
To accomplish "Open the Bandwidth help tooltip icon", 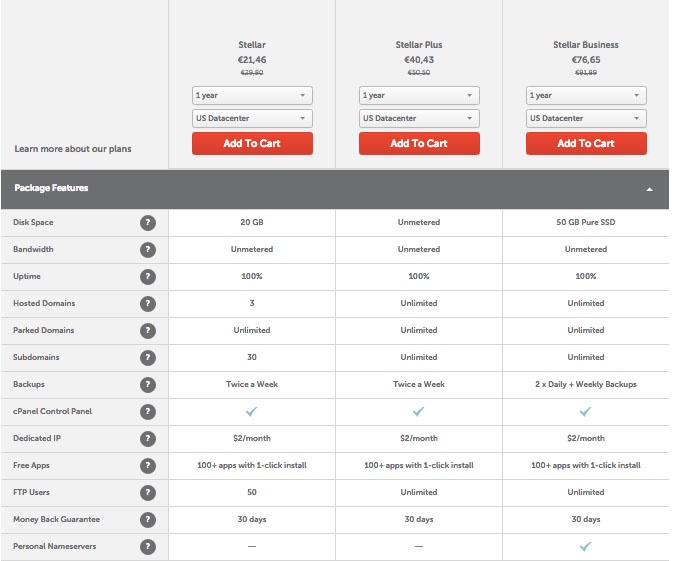I will pyautogui.click(x=148, y=249).
